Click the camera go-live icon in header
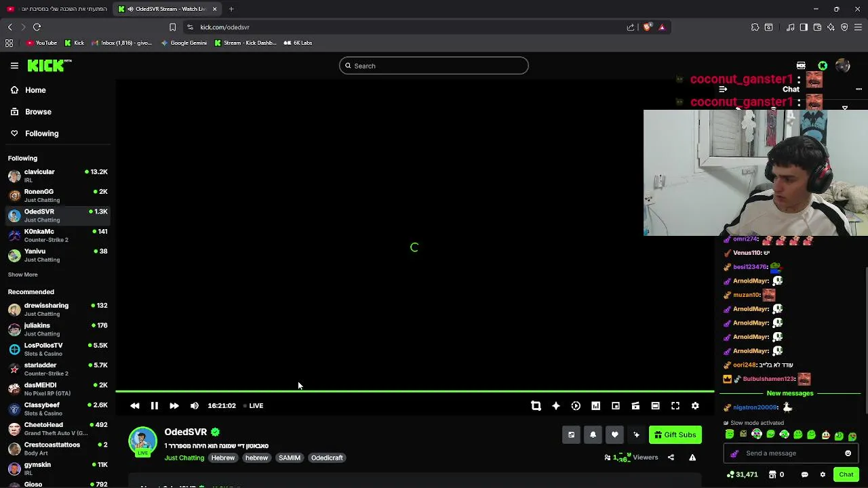 point(801,66)
